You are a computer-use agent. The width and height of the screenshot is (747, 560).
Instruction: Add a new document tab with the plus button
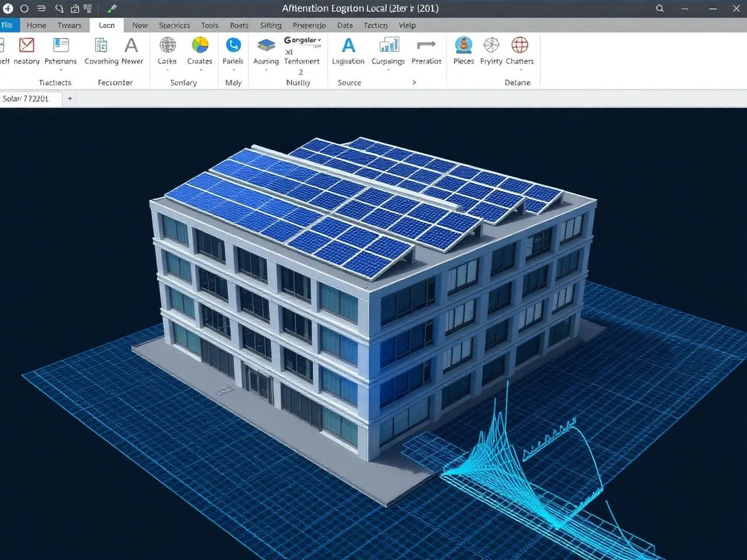point(70,99)
